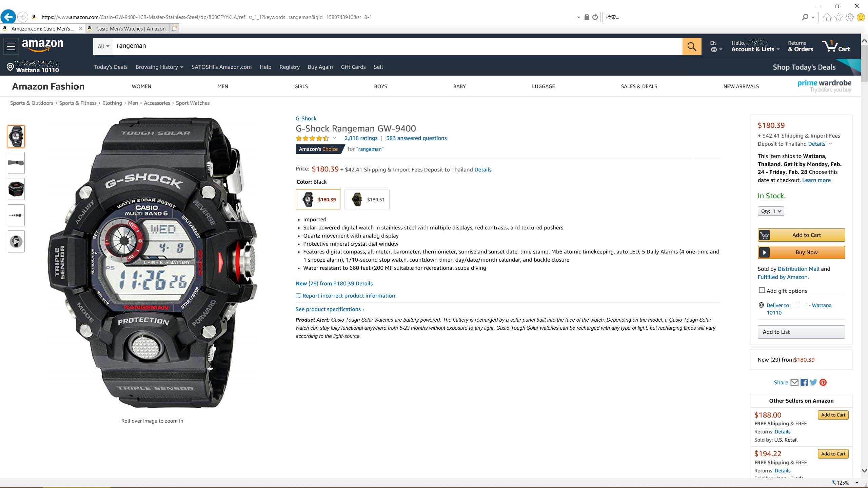Close the Amazon.com: Casio Men's tab
Screen dimensions: 868x488
80,29
